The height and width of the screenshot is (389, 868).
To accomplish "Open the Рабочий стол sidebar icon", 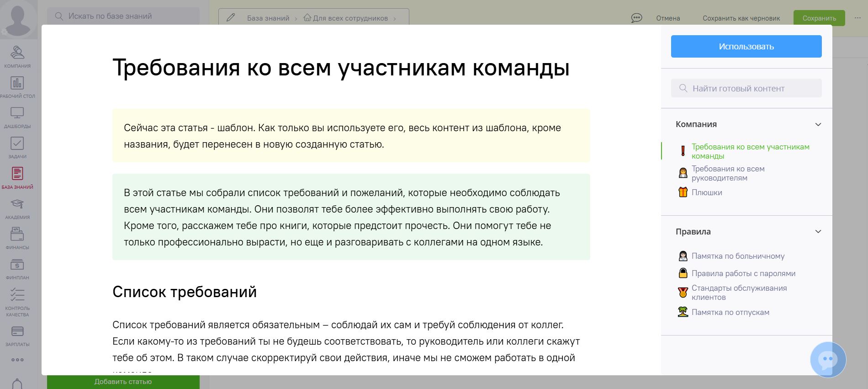I will [x=17, y=87].
